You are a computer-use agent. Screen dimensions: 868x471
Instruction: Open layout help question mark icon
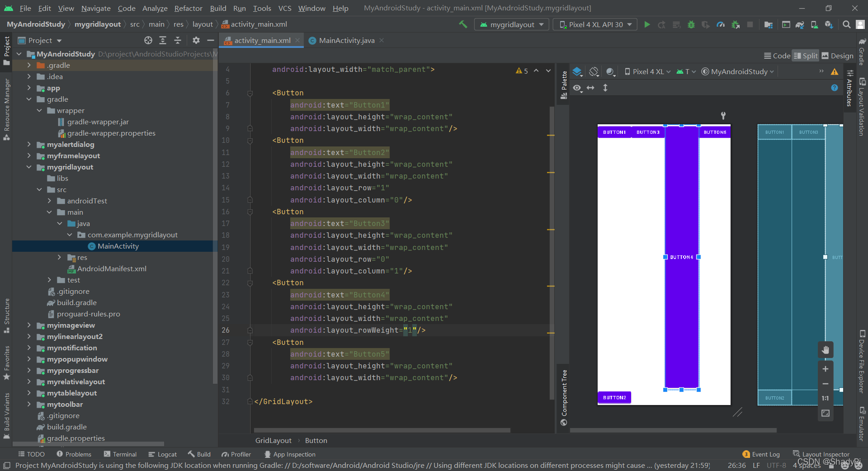[835, 88]
